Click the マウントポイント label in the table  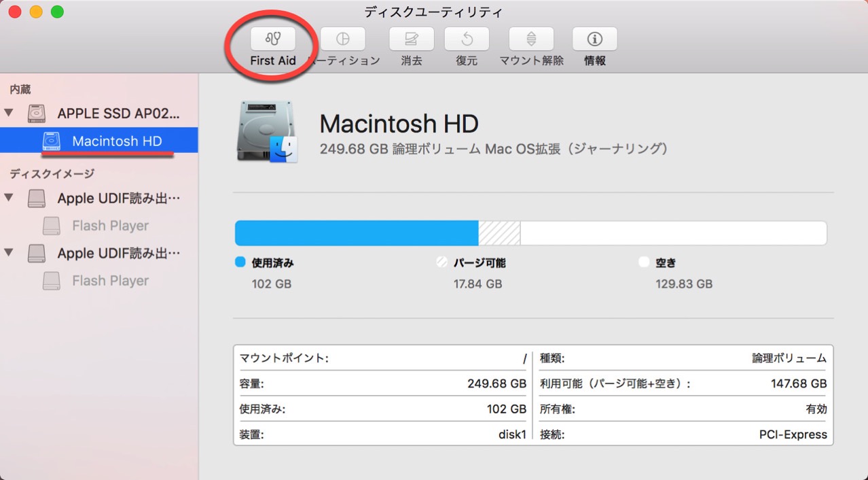[284, 358]
